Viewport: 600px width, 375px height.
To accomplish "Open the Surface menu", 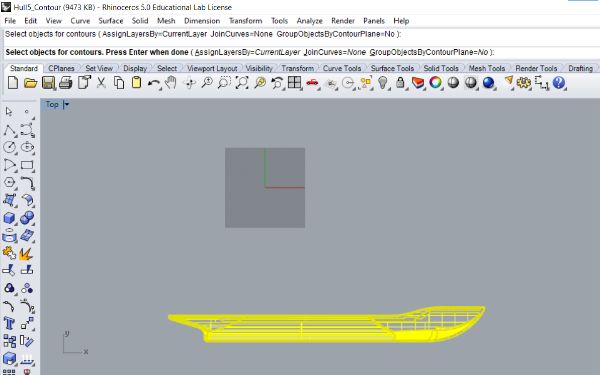I will pyautogui.click(x=111, y=21).
